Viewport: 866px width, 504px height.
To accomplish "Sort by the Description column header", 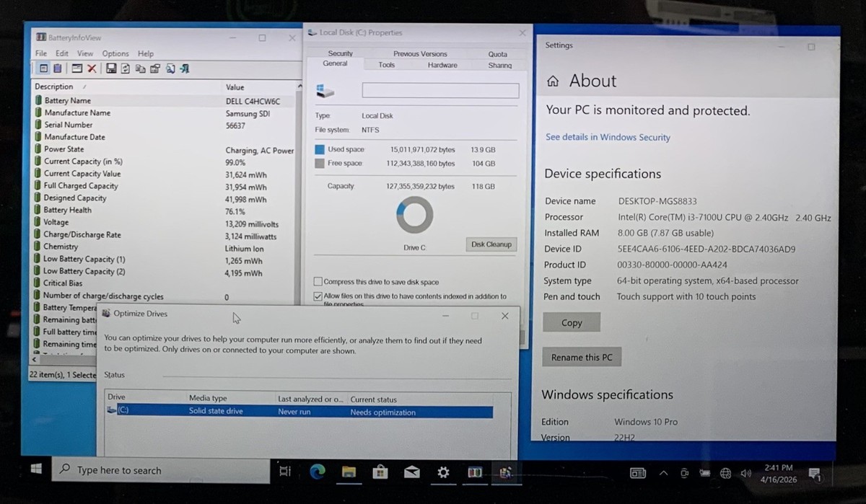I will [127, 87].
